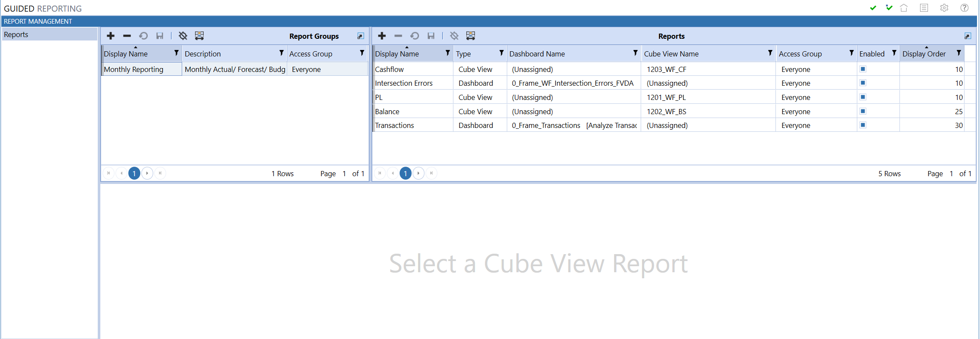The width and height of the screenshot is (980, 339).
Task: Click the minus icon in Report Groups toolbar
Action: pyautogui.click(x=127, y=36)
